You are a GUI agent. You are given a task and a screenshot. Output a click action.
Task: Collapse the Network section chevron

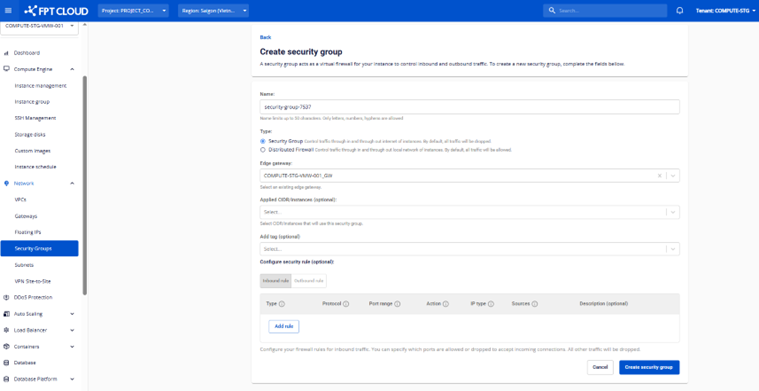tap(72, 183)
